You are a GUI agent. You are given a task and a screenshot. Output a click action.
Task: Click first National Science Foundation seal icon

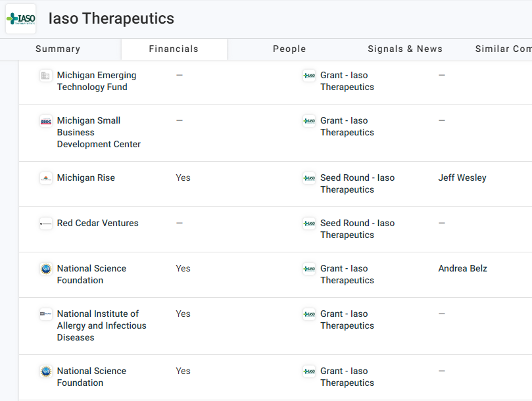(45, 269)
